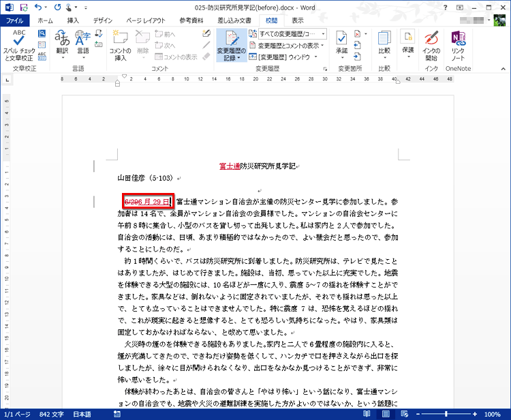511x420 pixels.
Task: Open ribbon display options button
Action: coord(460,7)
